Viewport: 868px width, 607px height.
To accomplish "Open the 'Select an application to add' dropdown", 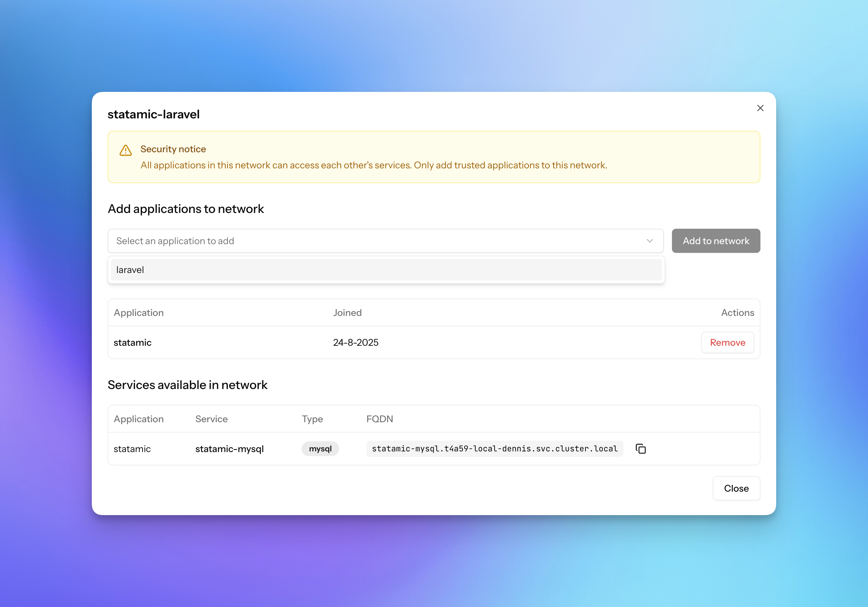I will (x=385, y=241).
